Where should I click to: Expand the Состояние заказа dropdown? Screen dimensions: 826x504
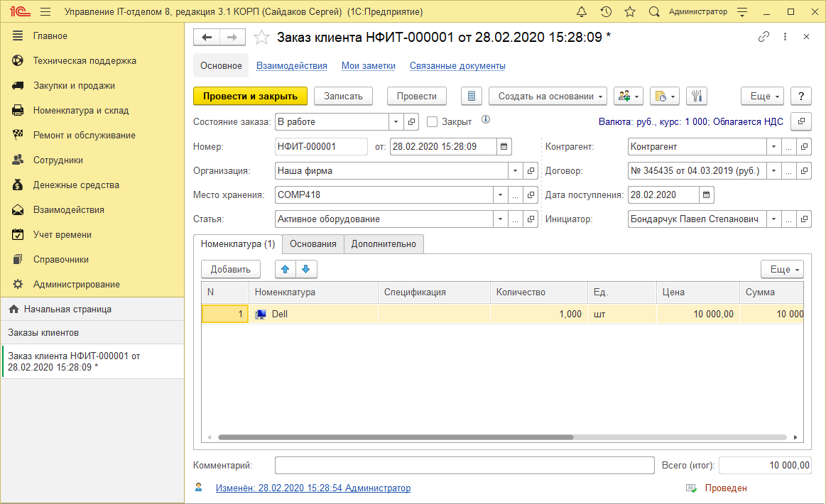coord(396,122)
